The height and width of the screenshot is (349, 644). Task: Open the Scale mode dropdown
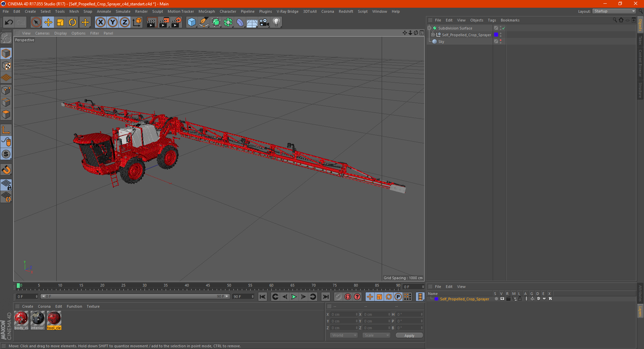click(x=376, y=335)
